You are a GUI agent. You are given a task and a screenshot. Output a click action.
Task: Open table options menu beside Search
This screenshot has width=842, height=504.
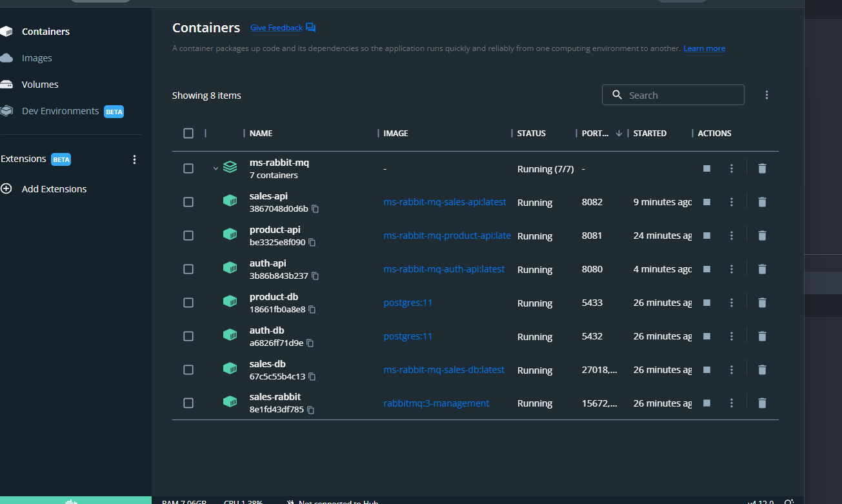pos(767,95)
